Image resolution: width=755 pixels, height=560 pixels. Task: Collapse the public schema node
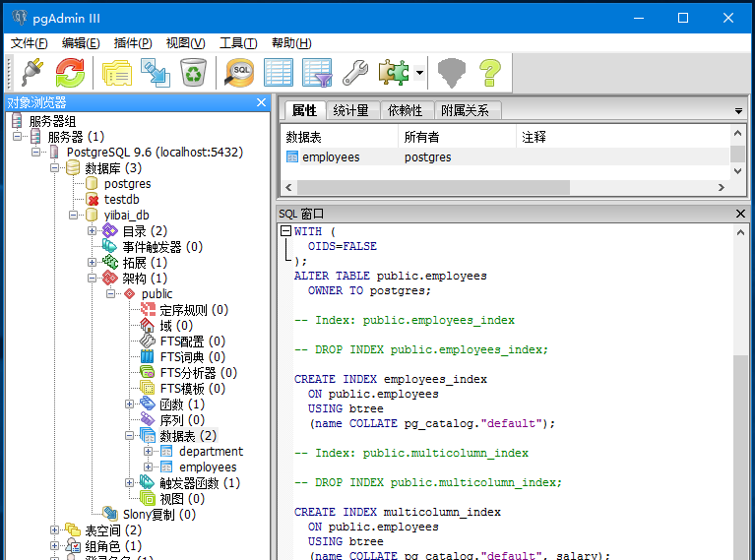111,293
